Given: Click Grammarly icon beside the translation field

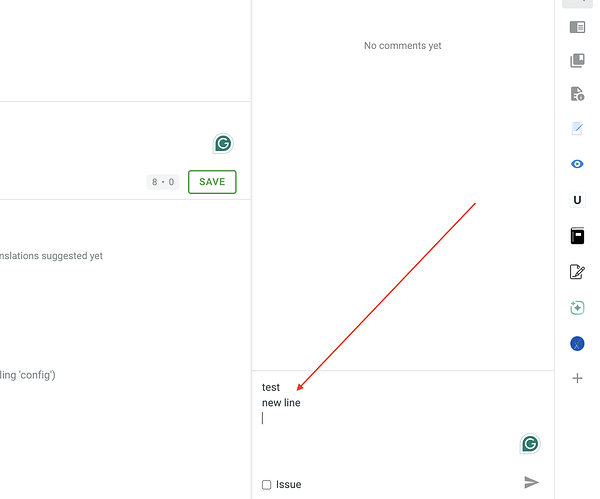Looking at the screenshot, I should tap(223, 144).
